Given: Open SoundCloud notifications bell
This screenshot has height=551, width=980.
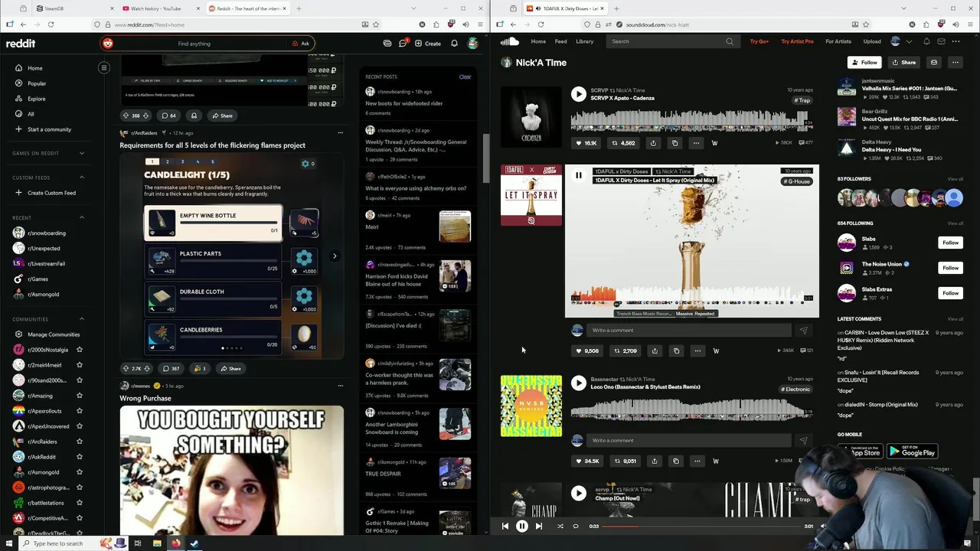Looking at the screenshot, I should [926, 41].
